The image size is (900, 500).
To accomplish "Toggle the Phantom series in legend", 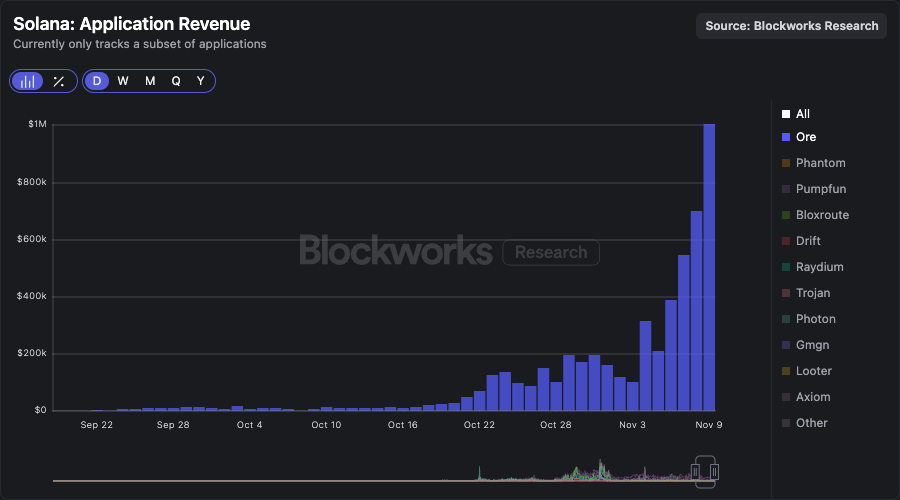I will tap(820, 163).
